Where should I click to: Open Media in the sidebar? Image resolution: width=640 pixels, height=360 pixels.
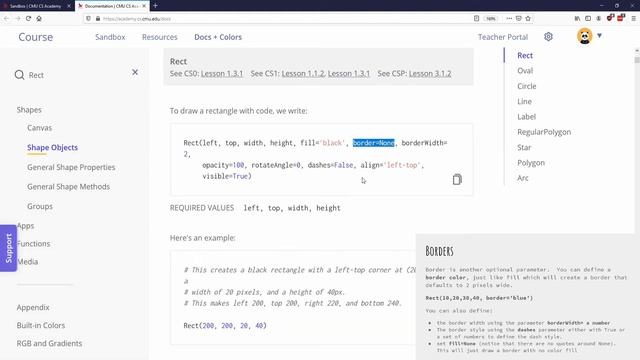(x=27, y=262)
